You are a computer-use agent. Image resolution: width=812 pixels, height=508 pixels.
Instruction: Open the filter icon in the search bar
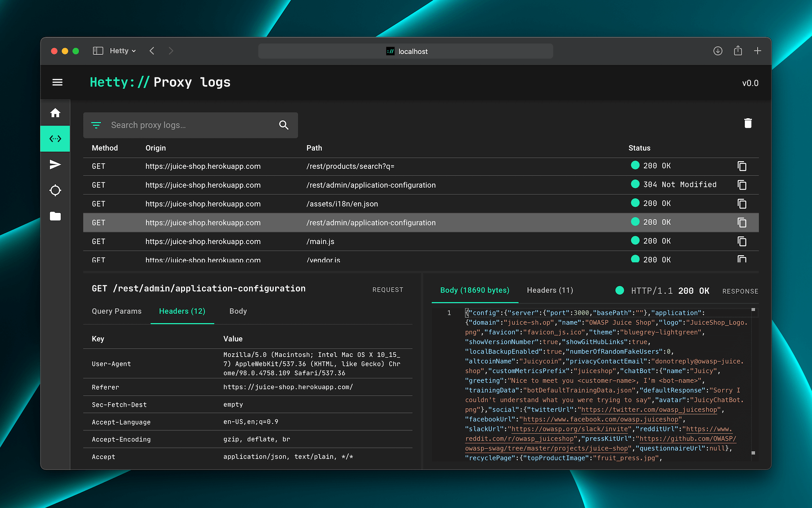96,125
